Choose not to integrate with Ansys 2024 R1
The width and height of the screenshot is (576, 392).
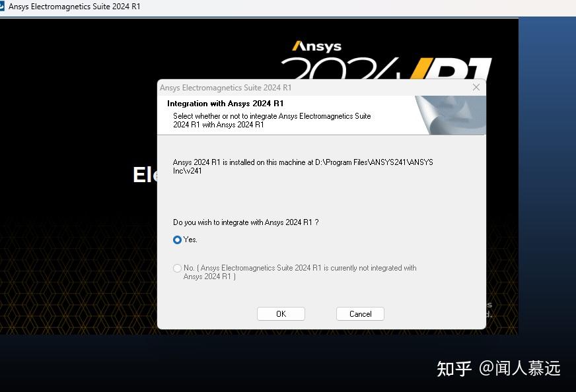[177, 268]
